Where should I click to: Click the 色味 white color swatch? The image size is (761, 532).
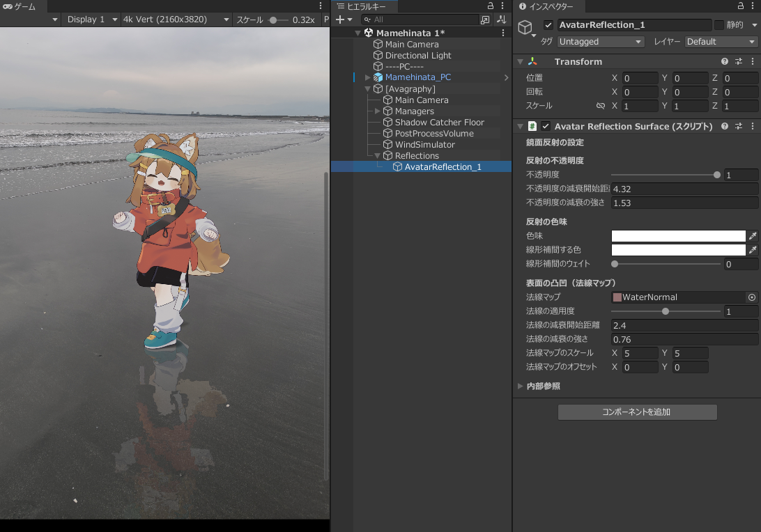pos(678,235)
